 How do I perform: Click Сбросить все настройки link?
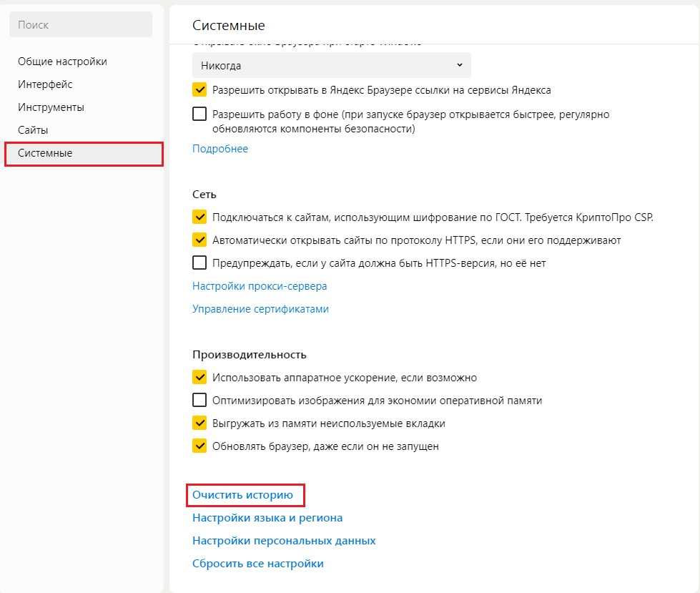click(x=257, y=564)
